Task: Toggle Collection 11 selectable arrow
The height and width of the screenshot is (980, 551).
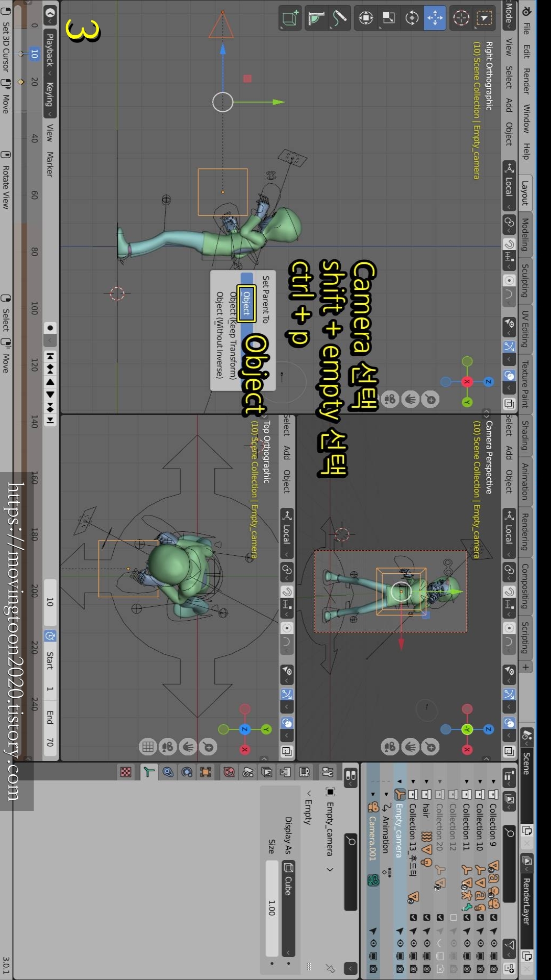Action: click(467, 930)
